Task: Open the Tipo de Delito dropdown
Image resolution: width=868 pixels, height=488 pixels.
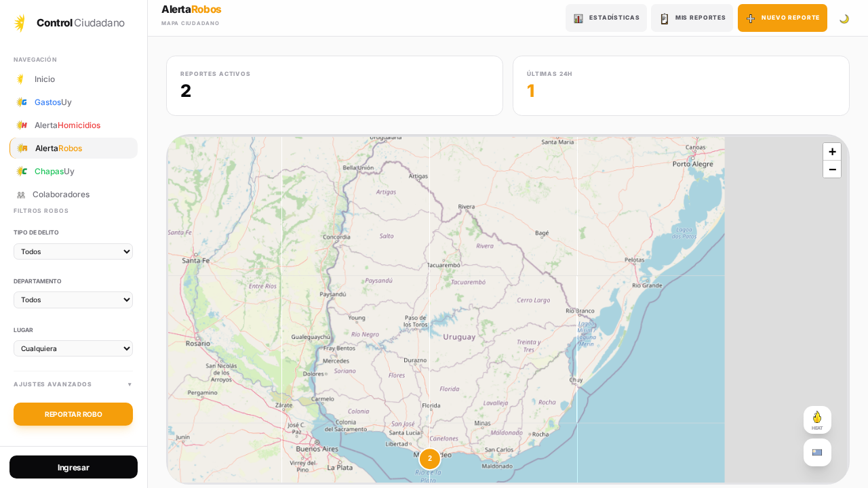Action: tap(73, 251)
